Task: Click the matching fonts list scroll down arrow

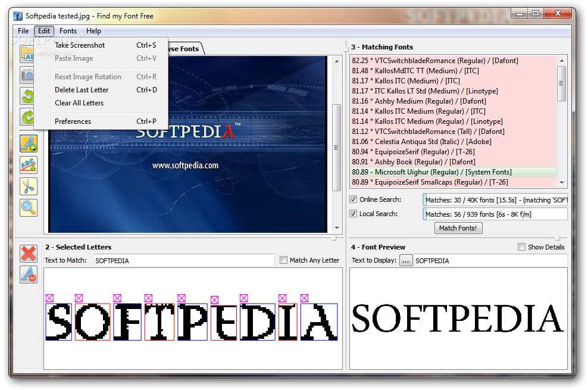Action: point(562,183)
